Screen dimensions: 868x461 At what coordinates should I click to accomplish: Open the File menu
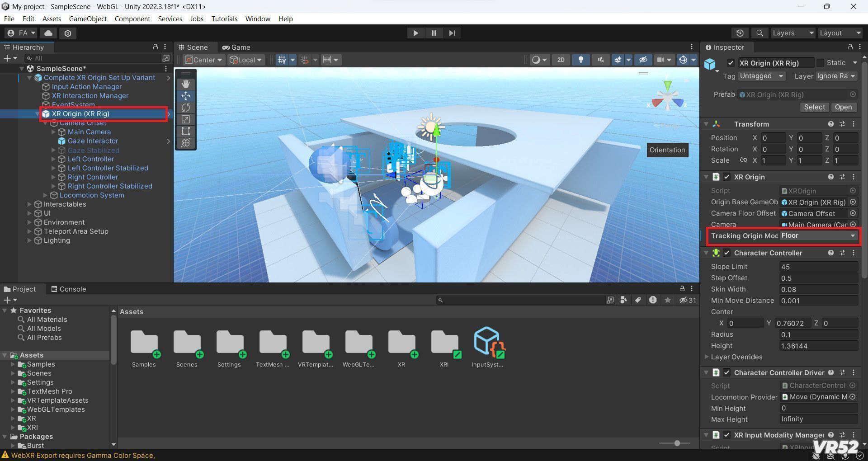tap(9, 19)
